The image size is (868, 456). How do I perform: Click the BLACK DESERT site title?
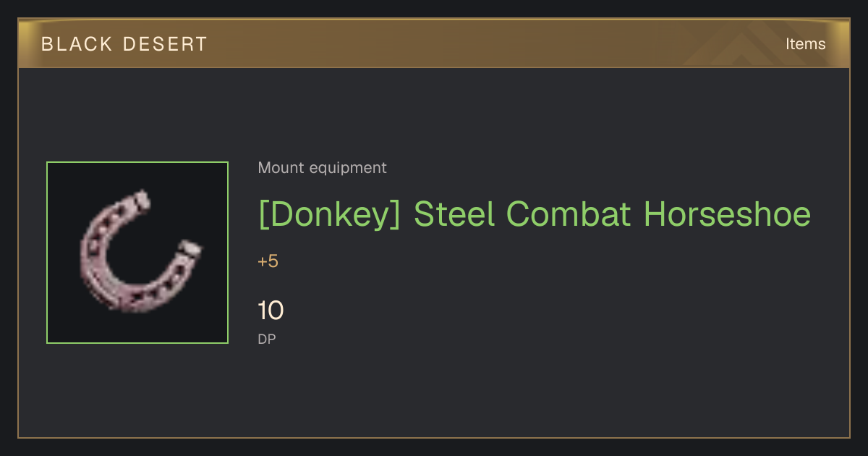coord(124,44)
